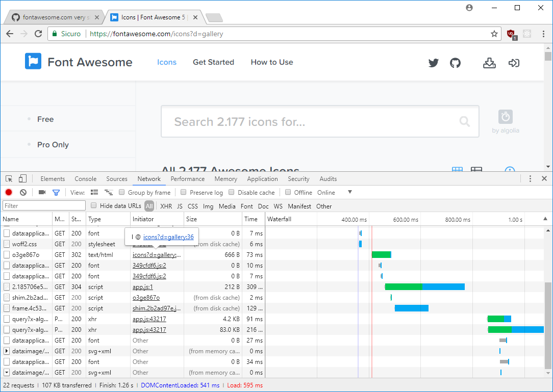This screenshot has height=392, width=553.
Task: Open the Performance tab
Action: pyautogui.click(x=188, y=179)
